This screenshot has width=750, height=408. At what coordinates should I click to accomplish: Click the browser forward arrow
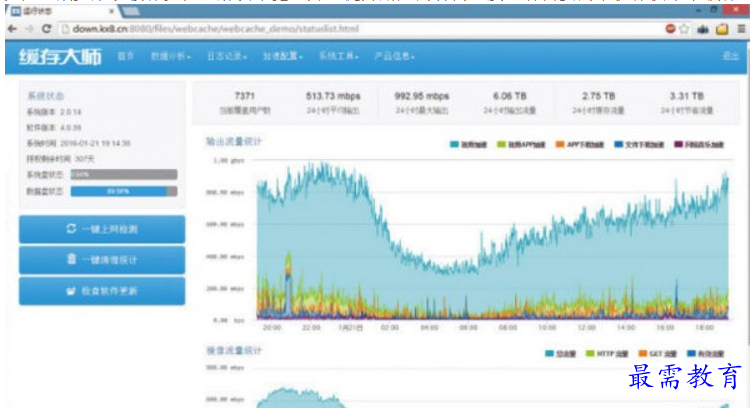pos(30,29)
